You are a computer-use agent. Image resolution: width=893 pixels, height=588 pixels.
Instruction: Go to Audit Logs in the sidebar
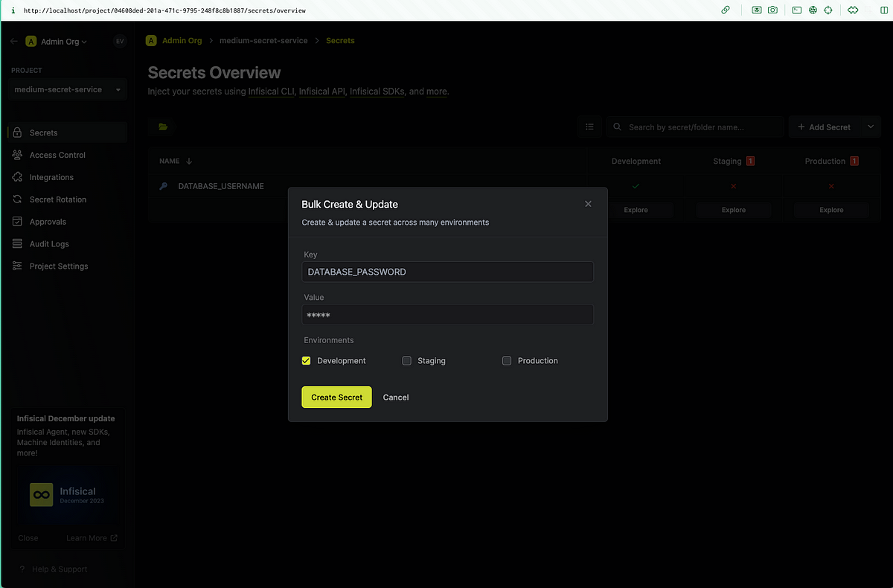49,244
